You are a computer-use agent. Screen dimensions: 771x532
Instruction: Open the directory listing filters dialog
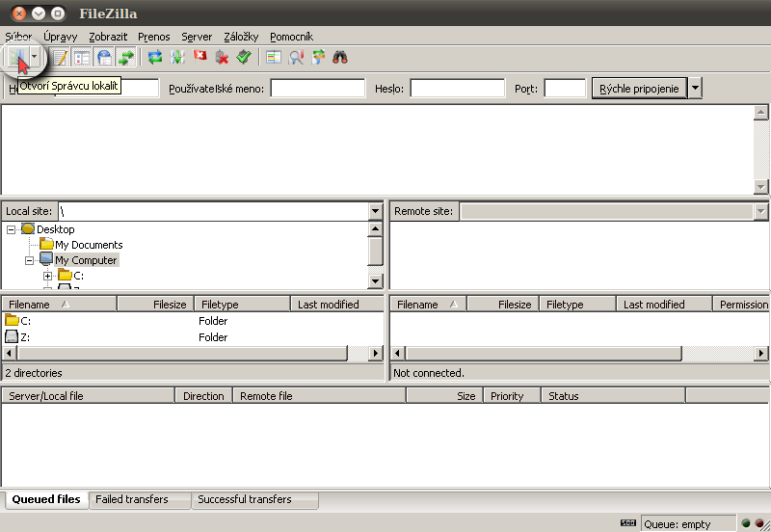pos(274,58)
